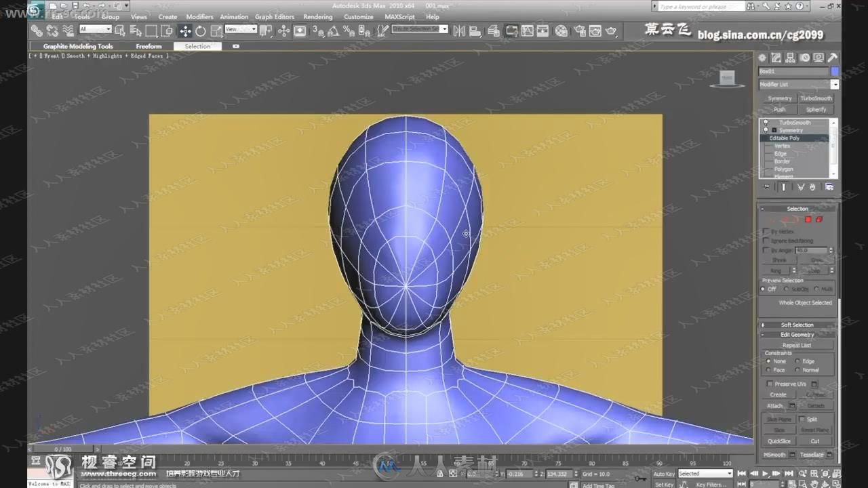Select Face constraint radio button
The height and width of the screenshot is (488, 868).
[x=769, y=370]
